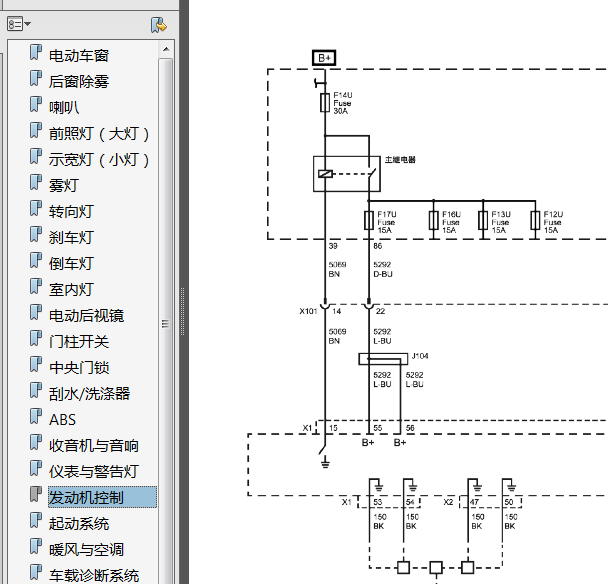This screenshot has width=608, height=584.
Task: Click the bookmark icon beside ABS
Action: [x=36, y=416]
